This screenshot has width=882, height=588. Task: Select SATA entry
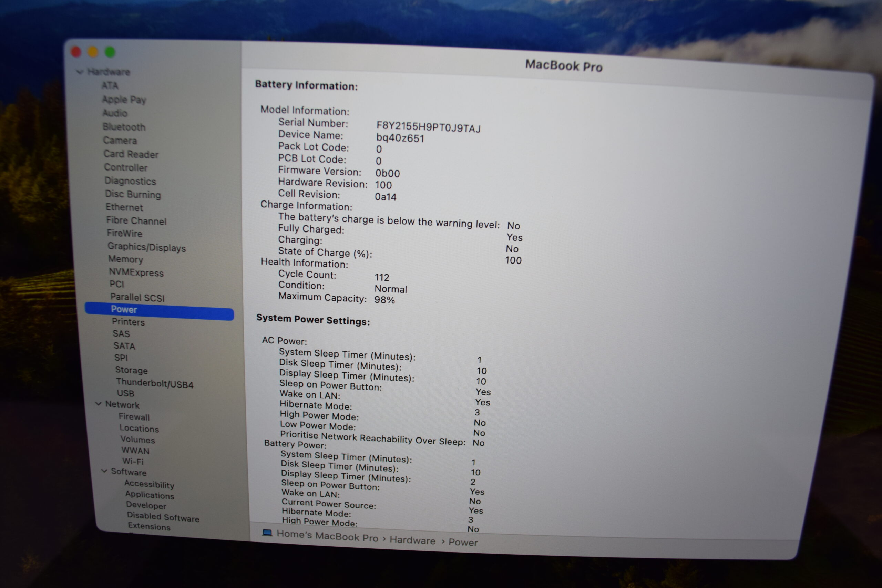(x=124, y=346)
